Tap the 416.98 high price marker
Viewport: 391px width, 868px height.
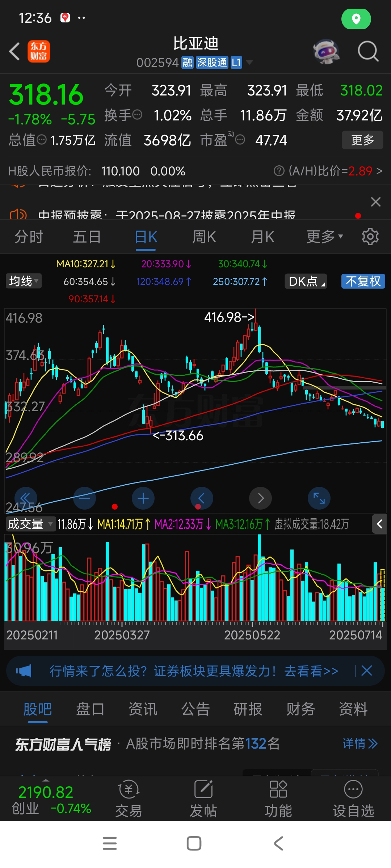click(230, 317)
